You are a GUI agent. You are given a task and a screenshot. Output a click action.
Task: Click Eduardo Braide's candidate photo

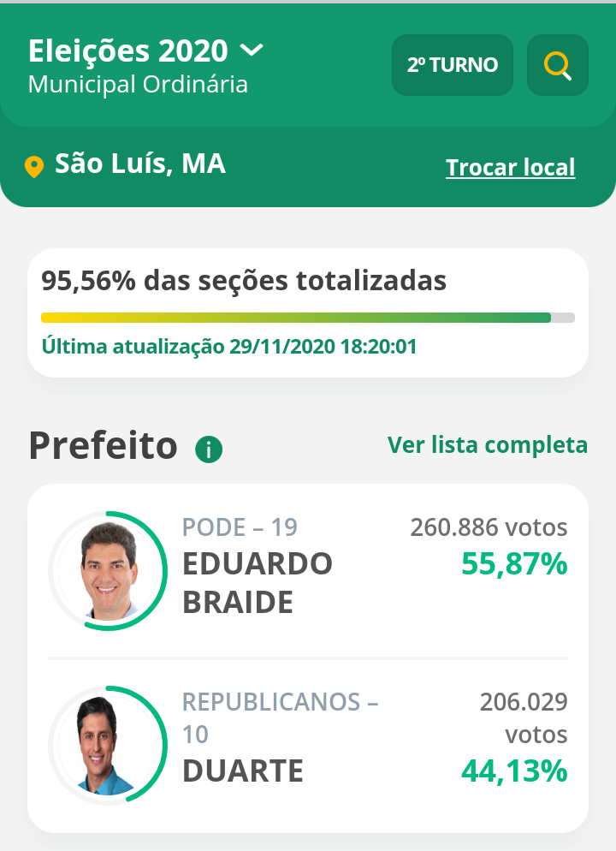108,571
